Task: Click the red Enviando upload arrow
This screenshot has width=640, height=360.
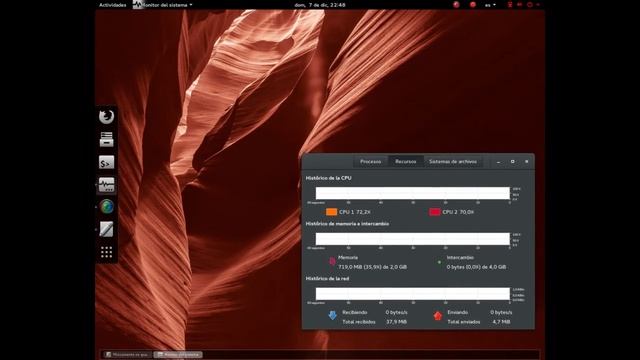Action: coord(438,316)
